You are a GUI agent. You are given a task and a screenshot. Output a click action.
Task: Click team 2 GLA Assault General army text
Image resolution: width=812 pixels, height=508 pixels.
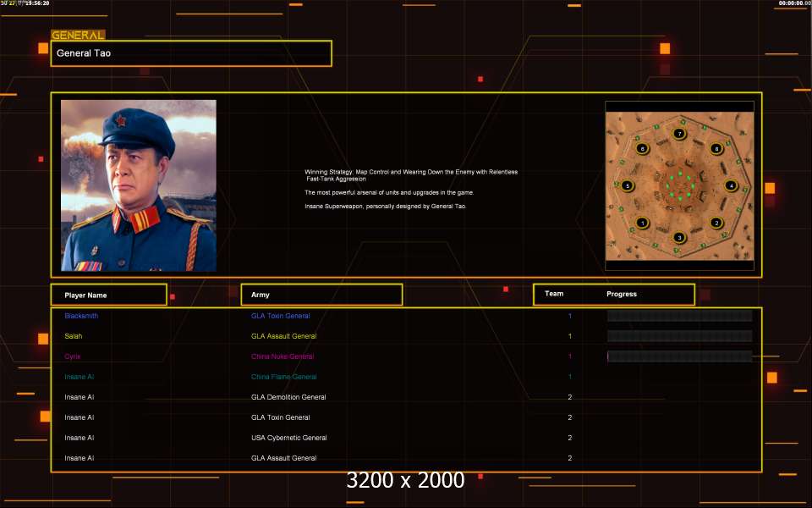(284, 458)
